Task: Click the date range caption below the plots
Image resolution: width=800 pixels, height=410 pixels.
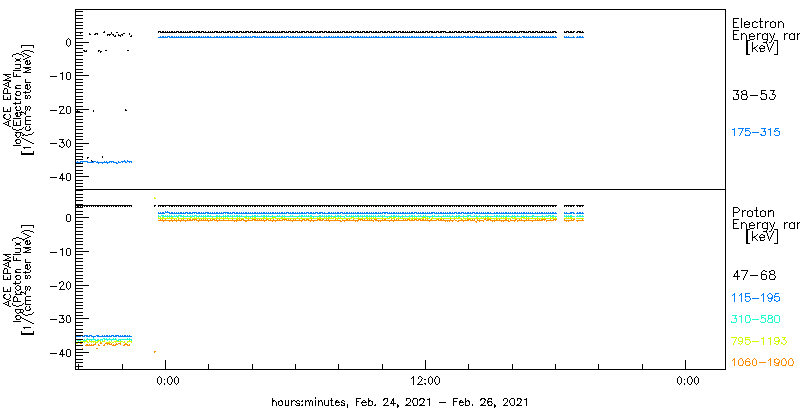Action: coord(399,402)
